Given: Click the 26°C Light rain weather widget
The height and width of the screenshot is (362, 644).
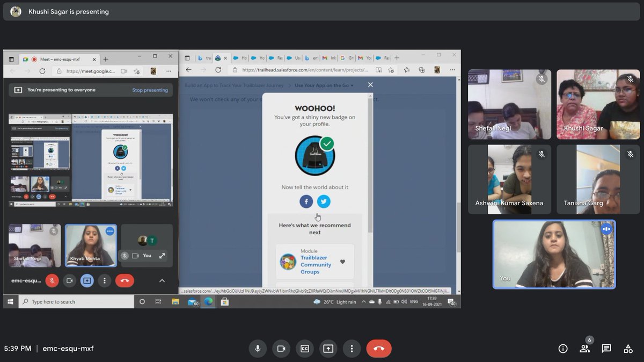Looking at the screenshot, I should tap(335, 302).
